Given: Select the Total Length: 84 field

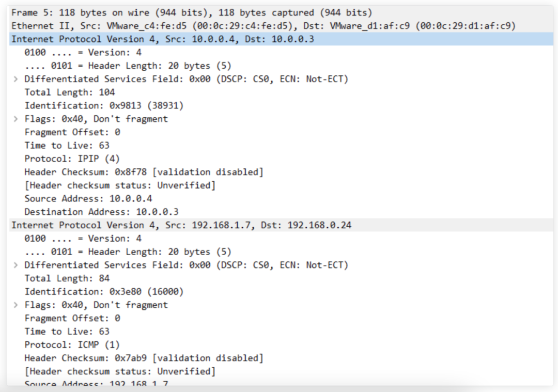Looking at the screenshot, I should [67, 278].
